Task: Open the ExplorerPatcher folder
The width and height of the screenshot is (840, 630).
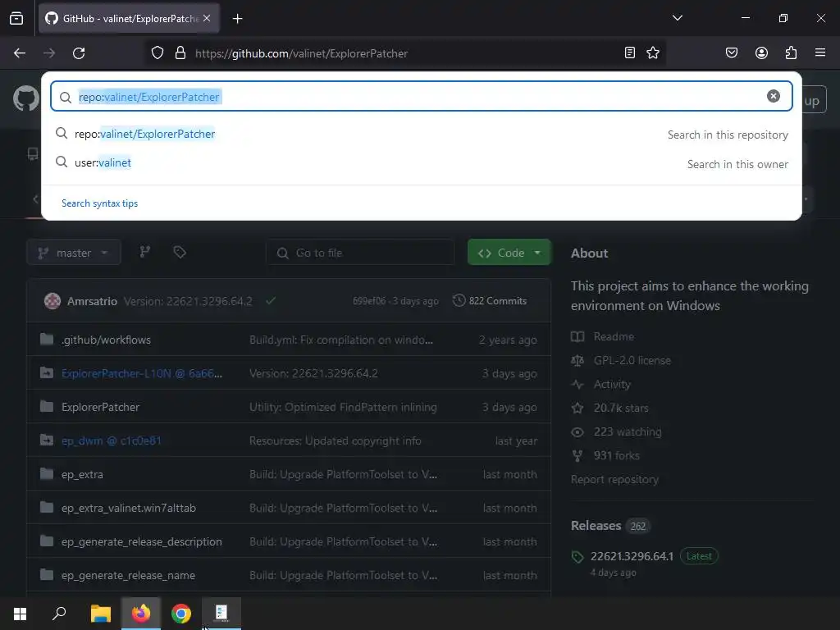Action: click(x=101, y=407)
